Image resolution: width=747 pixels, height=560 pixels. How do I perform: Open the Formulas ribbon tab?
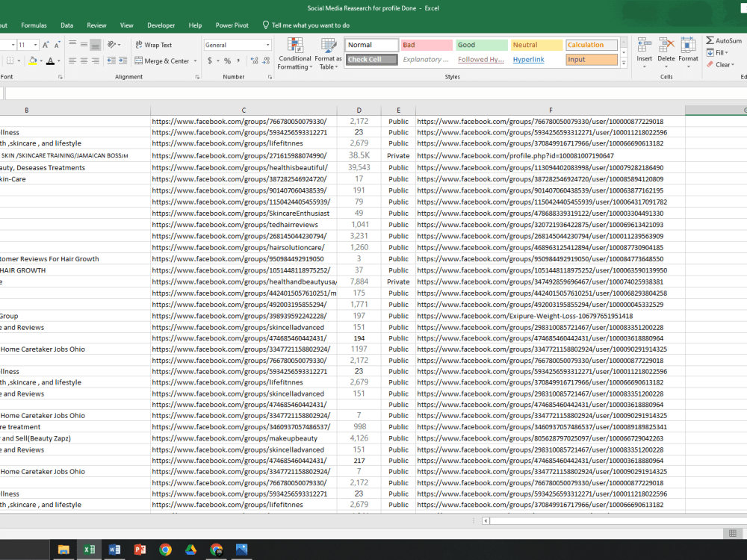coord(34,25)
